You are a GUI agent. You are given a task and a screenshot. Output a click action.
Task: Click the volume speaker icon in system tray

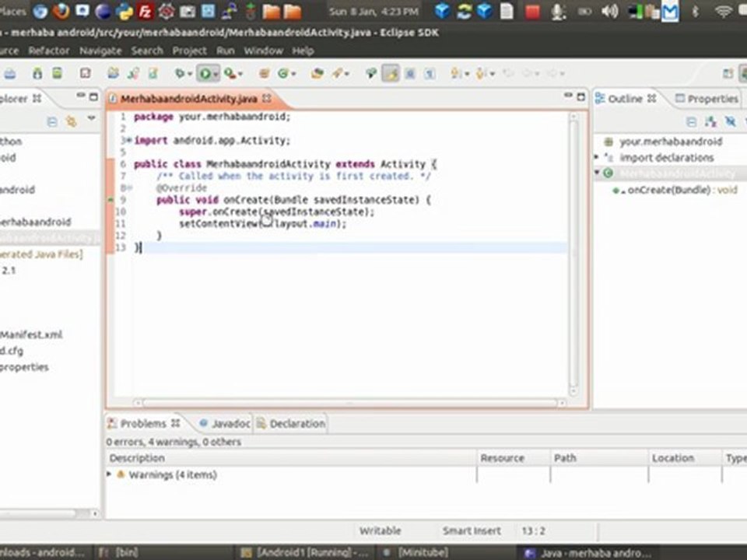[x=610, y=11]
